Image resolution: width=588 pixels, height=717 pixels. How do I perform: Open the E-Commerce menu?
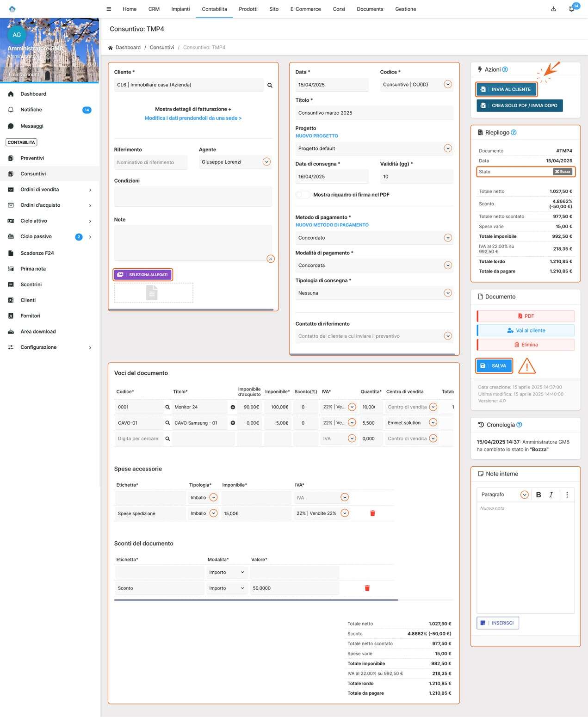click(x=305, y=9)
